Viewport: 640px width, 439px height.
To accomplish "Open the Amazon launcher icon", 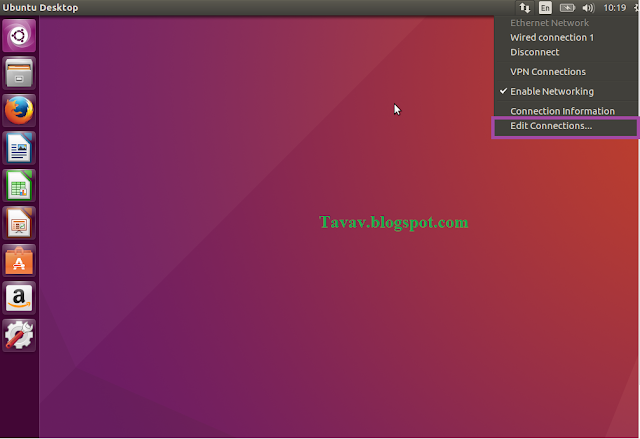I will tap(19, 298).
